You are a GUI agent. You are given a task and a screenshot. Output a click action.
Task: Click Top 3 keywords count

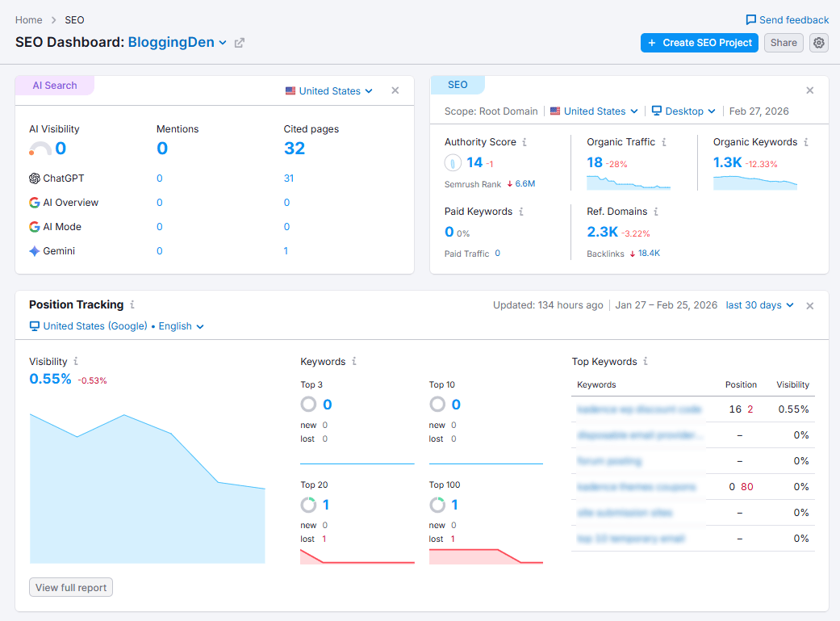click(328, 405)
